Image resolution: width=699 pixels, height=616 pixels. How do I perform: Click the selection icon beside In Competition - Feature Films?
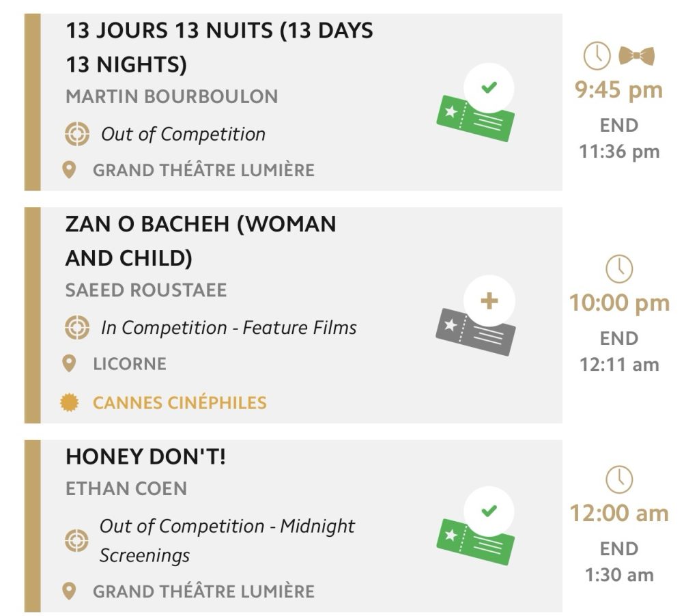77,328
